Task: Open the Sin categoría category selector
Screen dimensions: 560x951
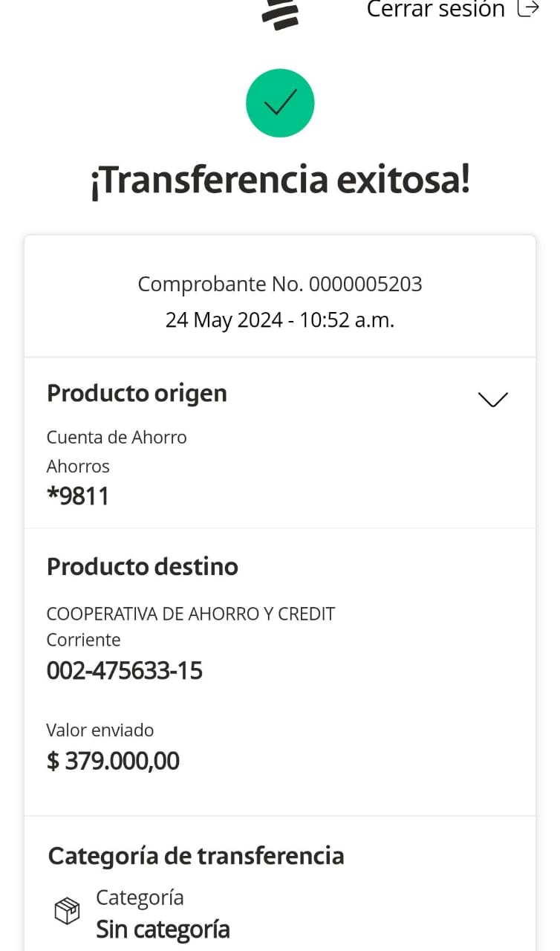Action: pos(163,929)
